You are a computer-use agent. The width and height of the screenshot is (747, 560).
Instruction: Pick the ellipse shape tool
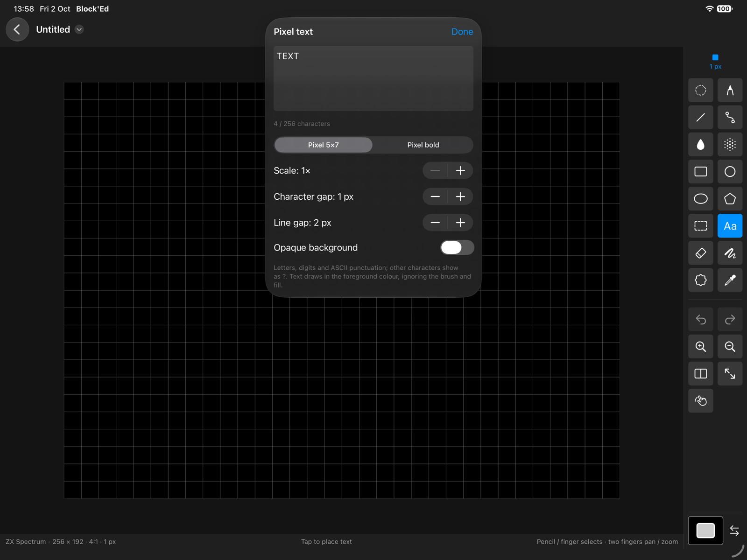tap(700, 199)
